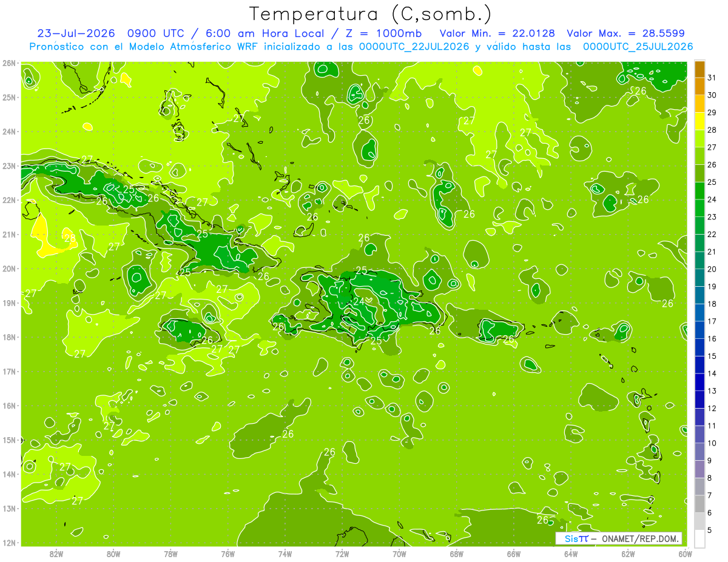Click the colorbar legend label '8'
The height and width of the screenshot is (562, 728).
[x=710, y=478]
